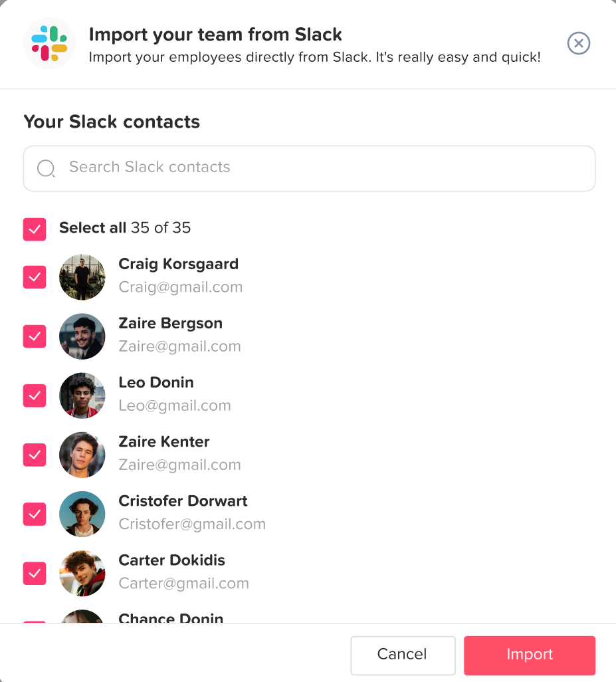
Task: Click Craig Korsgaard's profile photo
Action: click(82, 277)
